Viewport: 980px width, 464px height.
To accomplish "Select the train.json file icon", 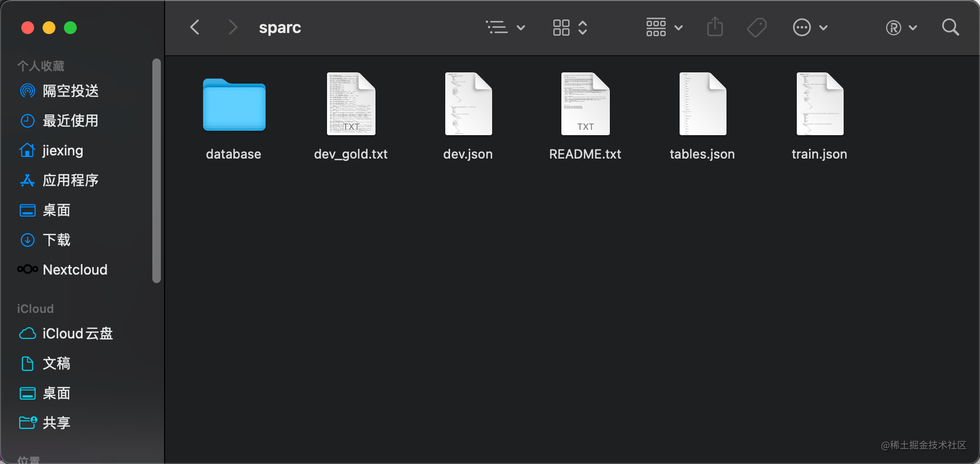I will [x=820, y=104].
